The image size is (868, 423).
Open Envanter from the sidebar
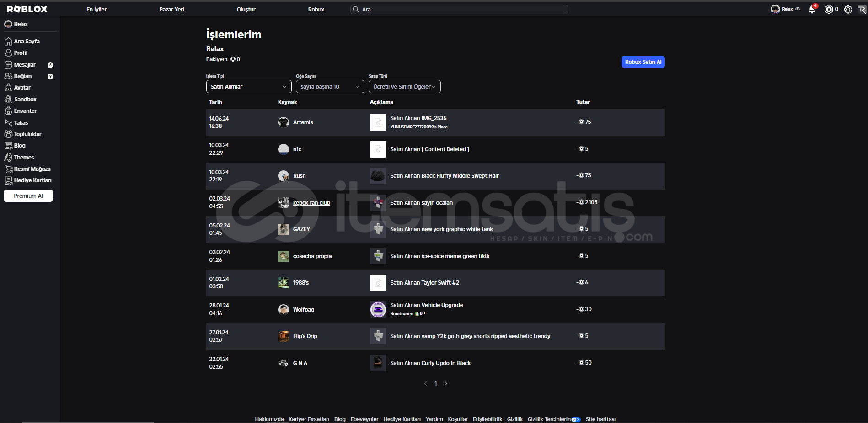26,111
